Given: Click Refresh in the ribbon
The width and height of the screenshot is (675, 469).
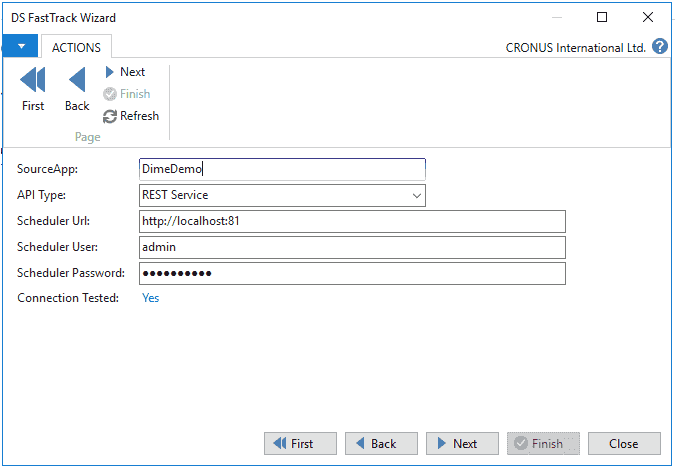Looking at the screenshot, I should point(131,116).
